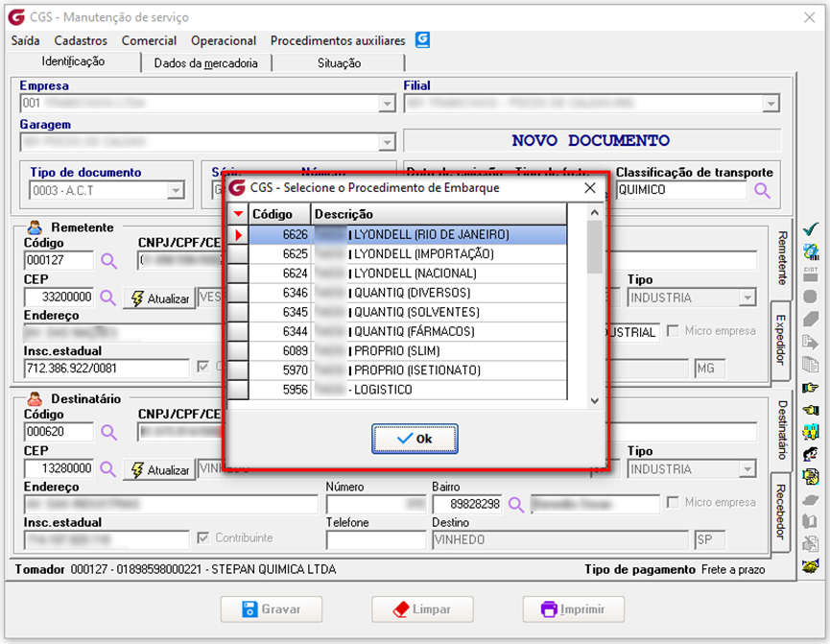The image size is (830, 644).
Task: Click the hand holding document icon
Action: 811,477
